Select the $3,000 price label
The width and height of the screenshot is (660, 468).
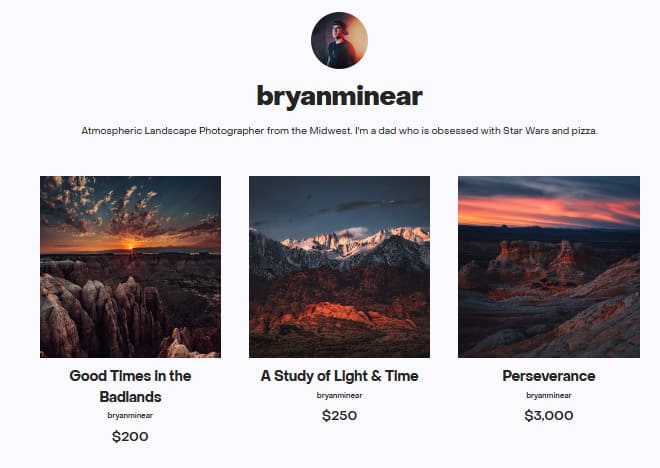[x=549, y=416]
